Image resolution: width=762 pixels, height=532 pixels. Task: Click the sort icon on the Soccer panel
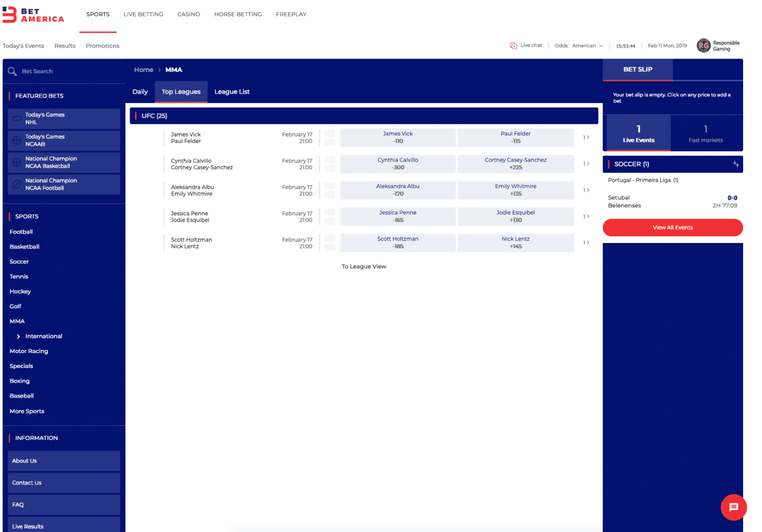click(x=735, y=164)
